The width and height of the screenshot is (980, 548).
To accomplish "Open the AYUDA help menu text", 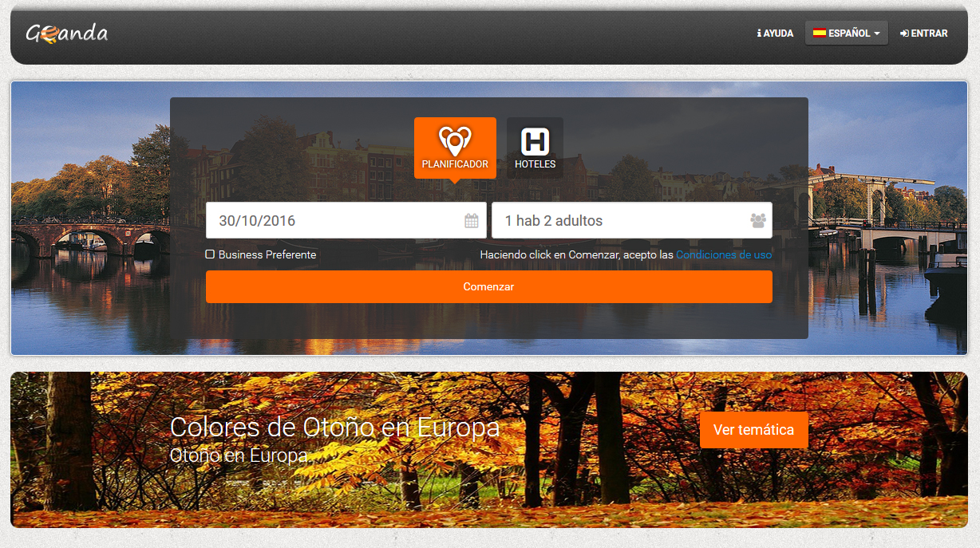I will pyautogui.click(x=778, y=34).
